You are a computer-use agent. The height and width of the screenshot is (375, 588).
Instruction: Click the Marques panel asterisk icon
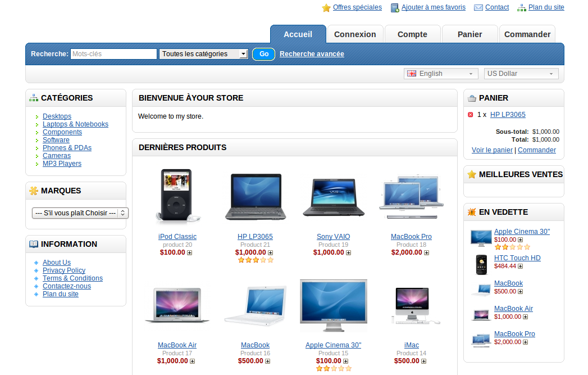pos(34,191)
